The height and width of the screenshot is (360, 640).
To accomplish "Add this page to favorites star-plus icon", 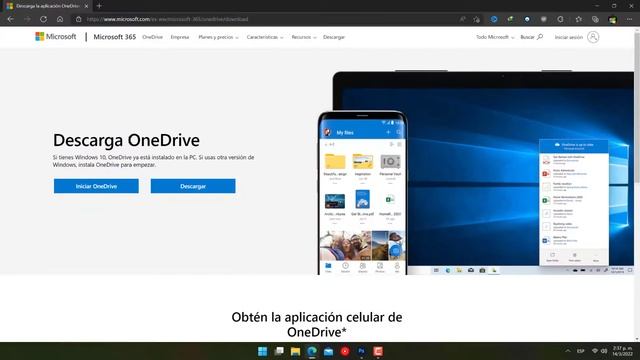I will click(477, 19).
